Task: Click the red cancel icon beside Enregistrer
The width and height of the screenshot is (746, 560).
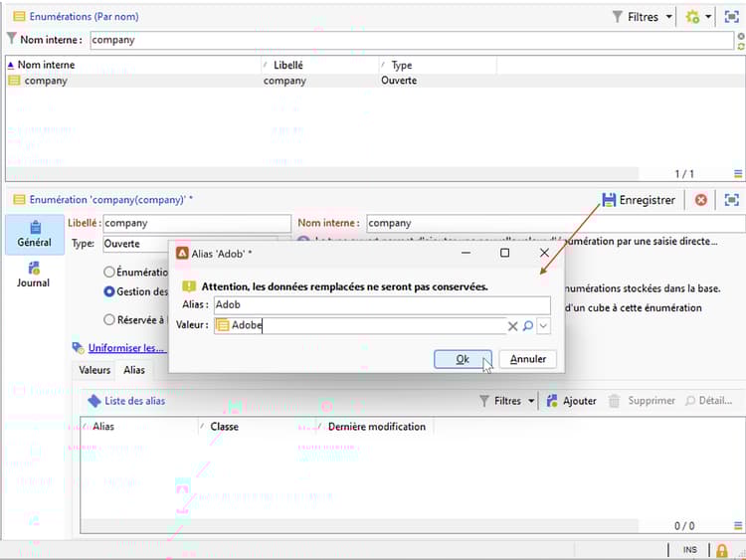Action: point(700,200)
